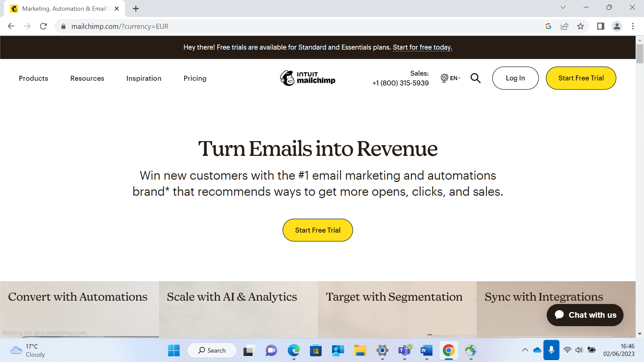The height and width of the screenshot is (362, 644).
Task: Open Settings gear in the taskbar
Action: pyautogui.click(x=382, y=351)
